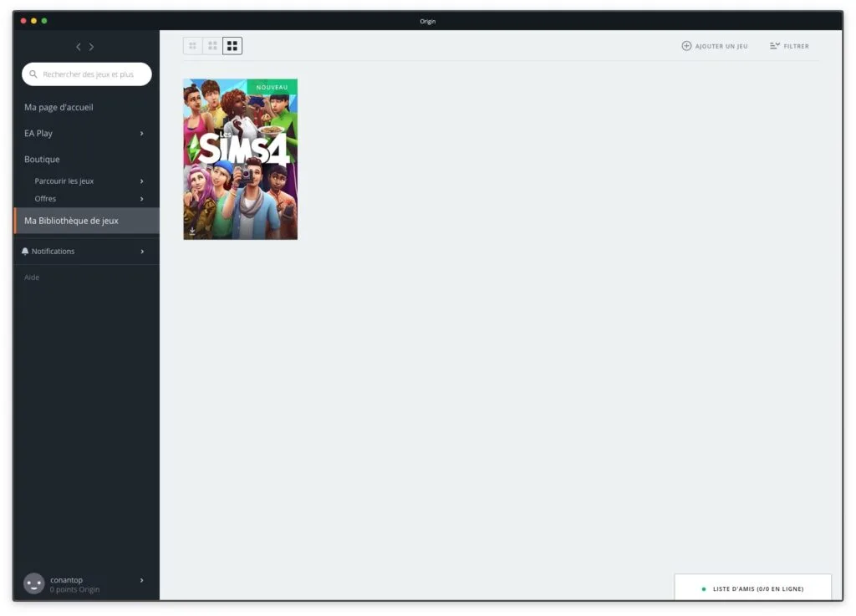Switch to small tile grid view
The height and width of the screenshot is (616, 856).
tap(193, 46)
